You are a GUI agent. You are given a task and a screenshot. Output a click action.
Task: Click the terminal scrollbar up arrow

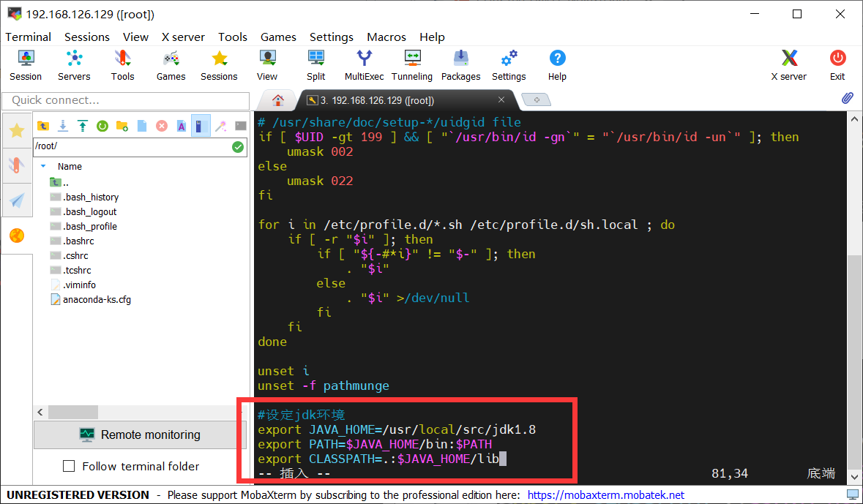click(x=854, y=119)
